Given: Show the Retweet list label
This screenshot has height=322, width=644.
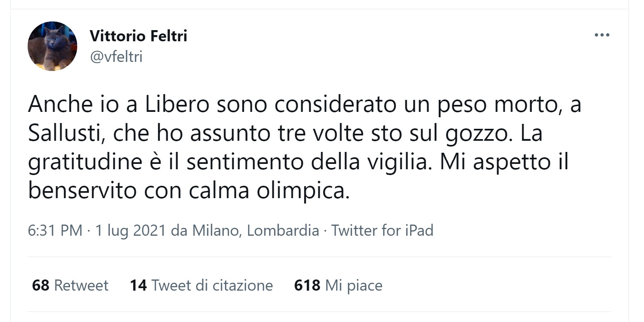Looking at the screenshot, I should point(81,285).
